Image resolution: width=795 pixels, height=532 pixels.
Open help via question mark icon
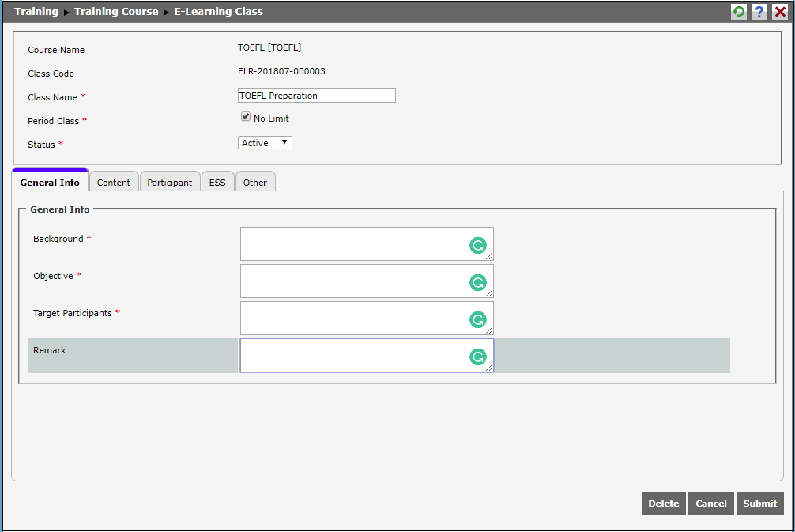[x=759, y=12]
